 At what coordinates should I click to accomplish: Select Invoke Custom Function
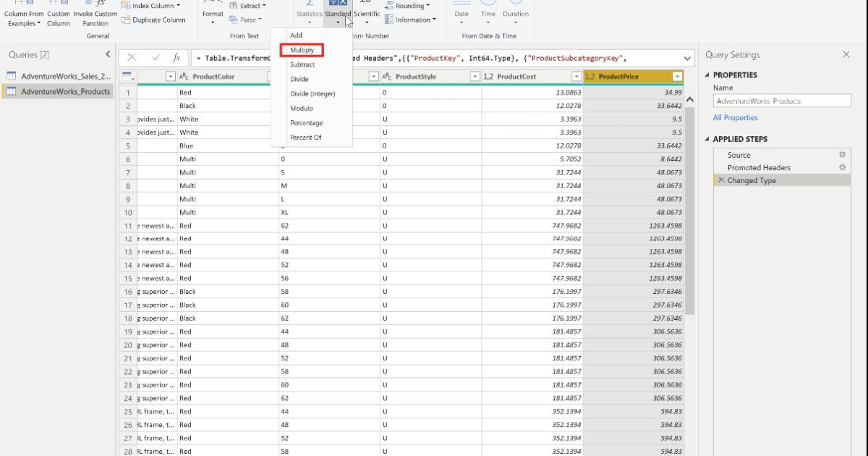pyautogui.click(x=95, y=14)
